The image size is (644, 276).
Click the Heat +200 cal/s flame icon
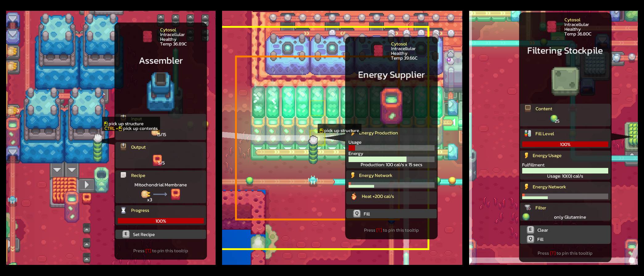(354, 196)
